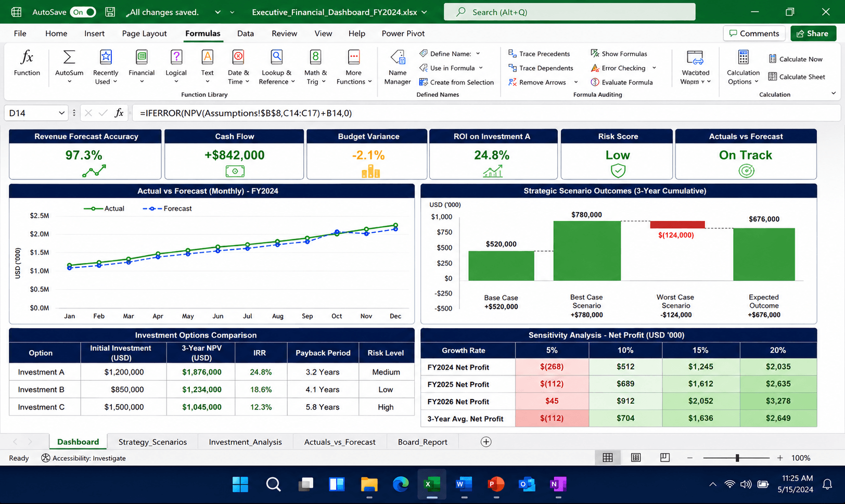
Task: Open file name dropdown in title bar
Action: click(424, 12)
